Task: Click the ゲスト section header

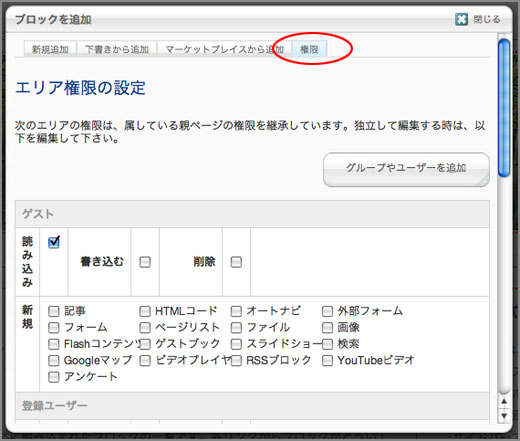Action: 252,214
